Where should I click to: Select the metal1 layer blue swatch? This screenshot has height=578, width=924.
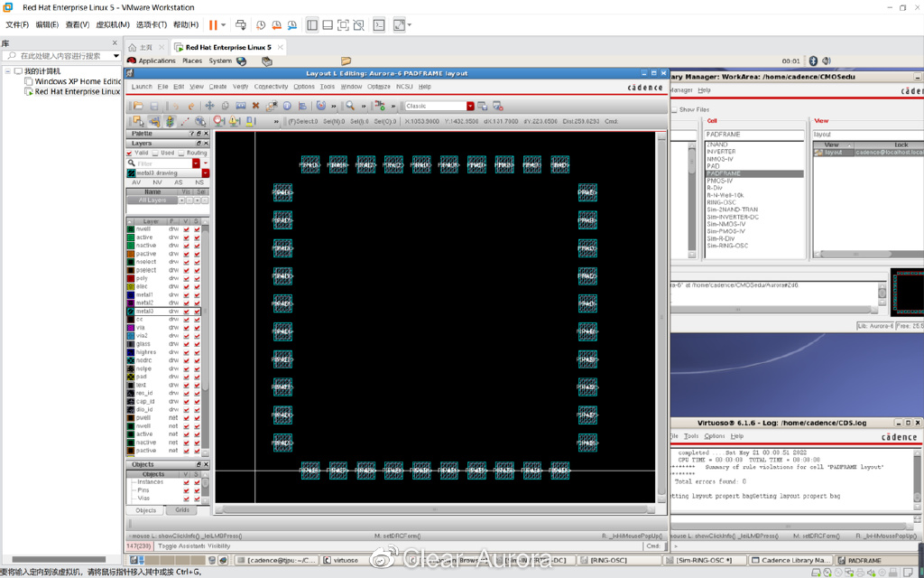click(131, 294)
